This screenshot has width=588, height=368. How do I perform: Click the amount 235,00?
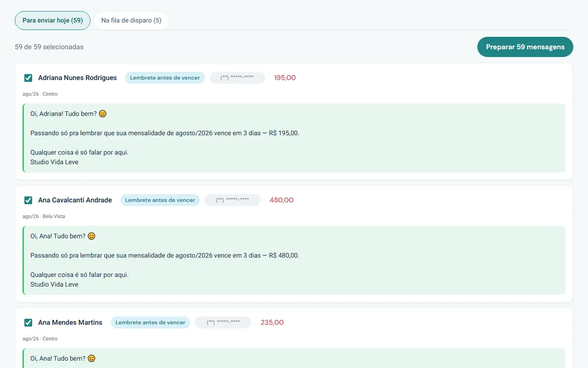coord(272,322)
